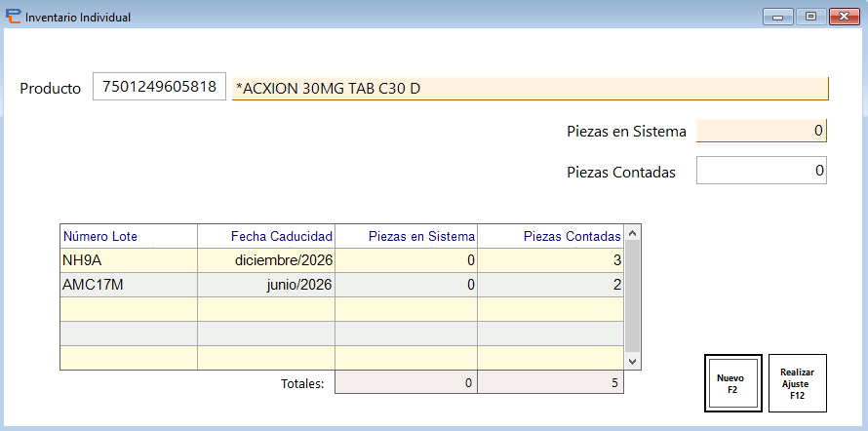Viewport: 868px width, 431px height.
Task: Click the diciembre/2026 expiry cell
Action: (x=266, y=260)
